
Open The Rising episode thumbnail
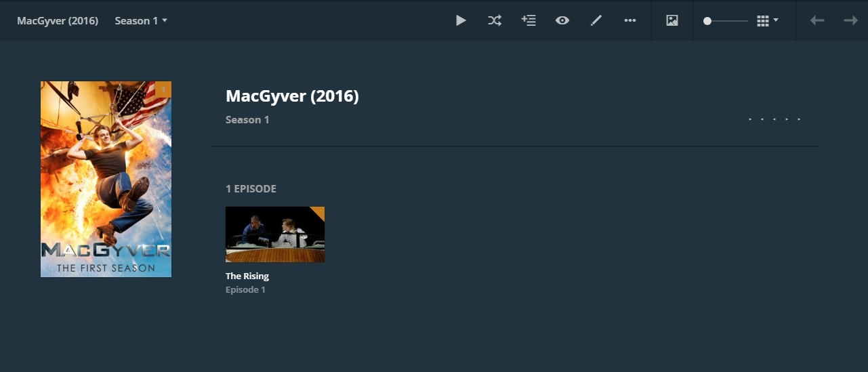pos(275,234)
